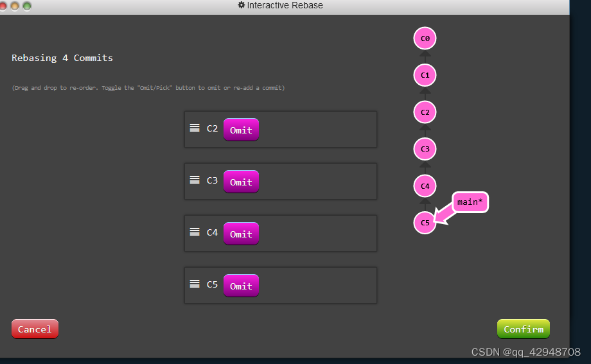Image resolution: width=591 pixels, height=364 pixels.
Task: Click the C2 label in rebase list
Action: (x=212, y=128)
